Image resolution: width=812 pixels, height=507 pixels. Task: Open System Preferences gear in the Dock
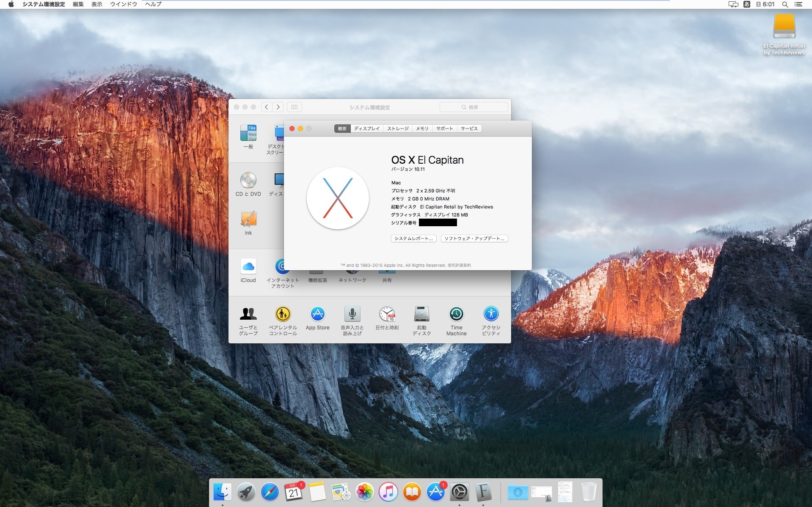tap(460, 492)
